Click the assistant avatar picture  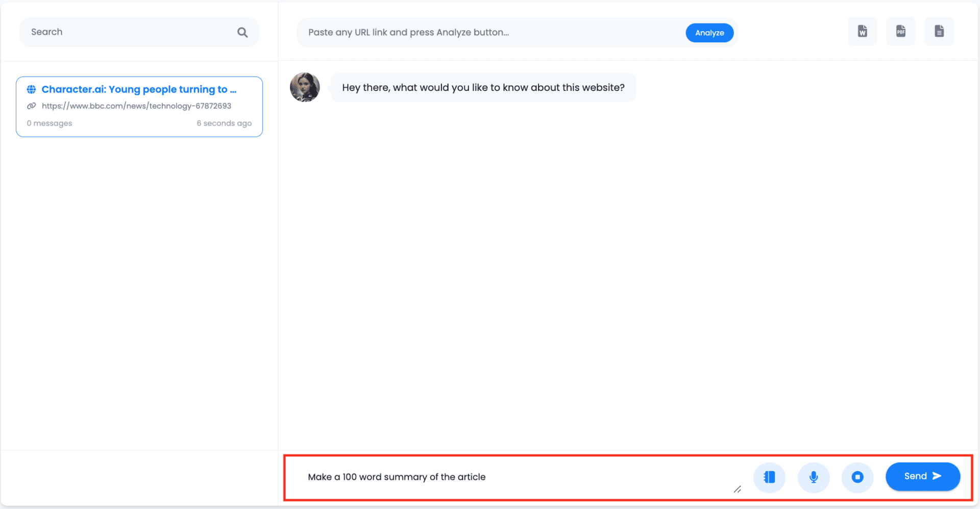click(305, 87)
